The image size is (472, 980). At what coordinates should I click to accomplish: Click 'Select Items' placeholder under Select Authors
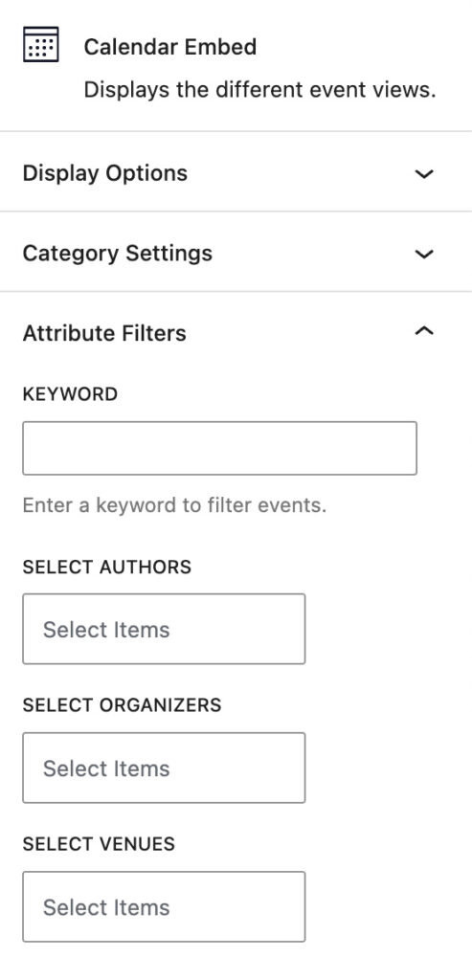pos(106,630)
